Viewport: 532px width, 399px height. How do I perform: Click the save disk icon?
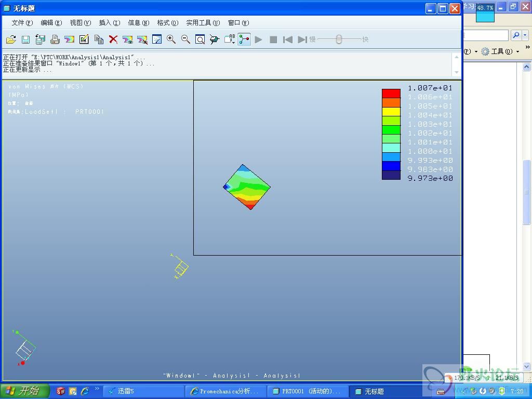(25, 39)
